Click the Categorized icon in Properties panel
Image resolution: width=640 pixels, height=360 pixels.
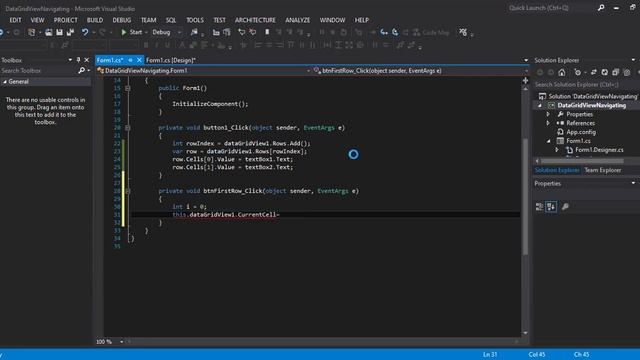(539, 207)
